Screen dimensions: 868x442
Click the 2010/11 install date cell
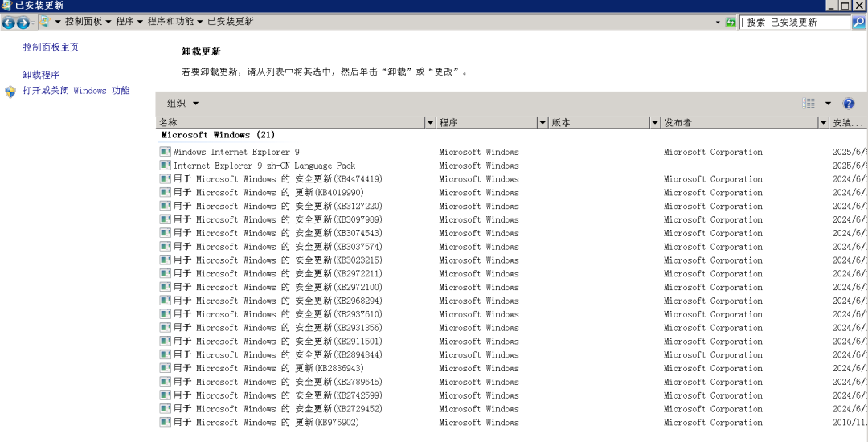850,422
